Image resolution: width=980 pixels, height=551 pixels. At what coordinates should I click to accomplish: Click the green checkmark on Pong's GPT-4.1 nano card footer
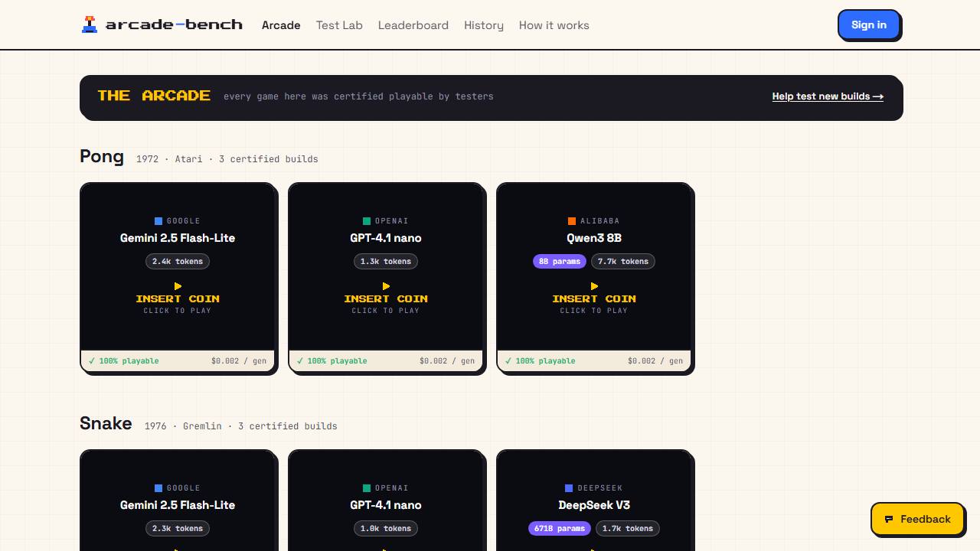click(x=300, y=360)
